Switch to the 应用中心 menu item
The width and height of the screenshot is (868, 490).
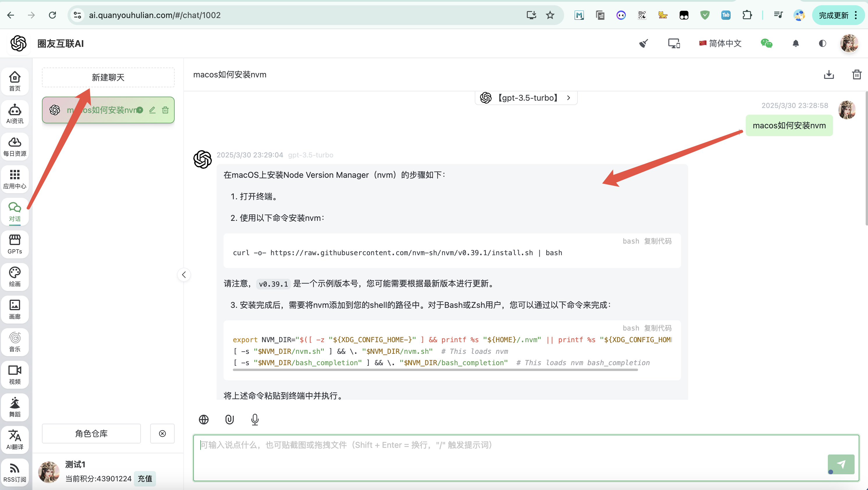tap(15, 179)
